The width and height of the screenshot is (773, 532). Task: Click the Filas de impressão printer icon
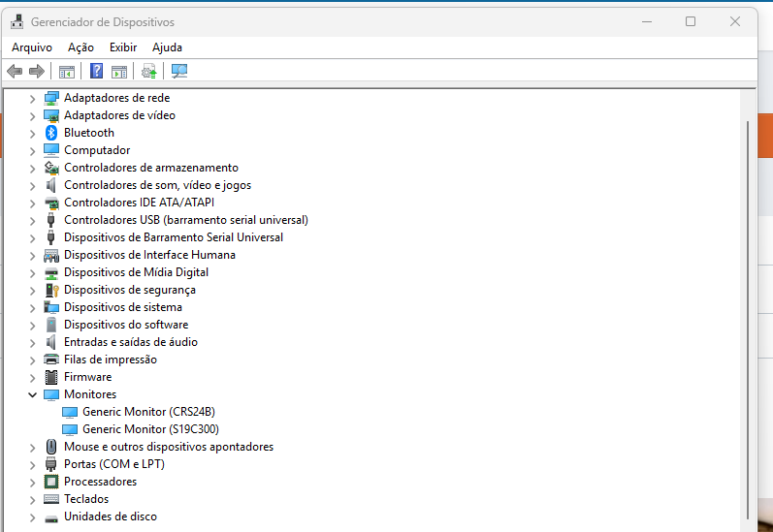[51, 360]
